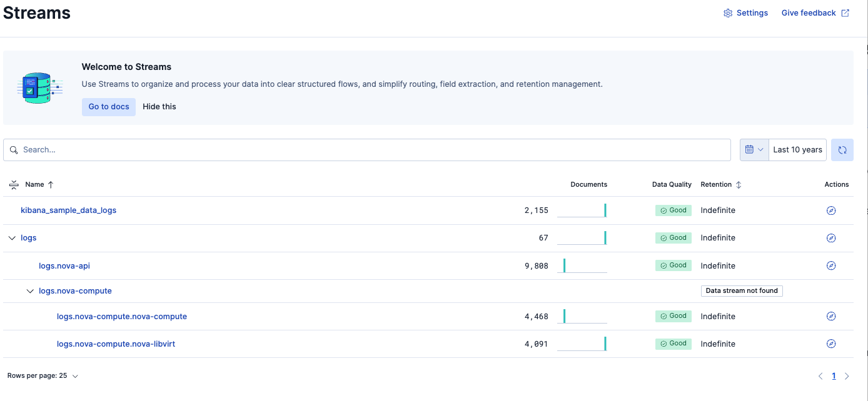Click the compass action icon for logs.nova-api
This screenshot has height=401, width=868.
coord(830,265)
